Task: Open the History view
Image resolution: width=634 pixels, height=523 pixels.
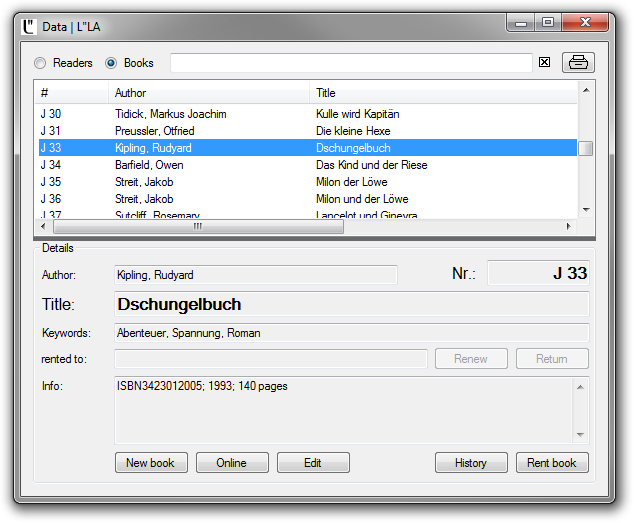Action: (471, 463)
